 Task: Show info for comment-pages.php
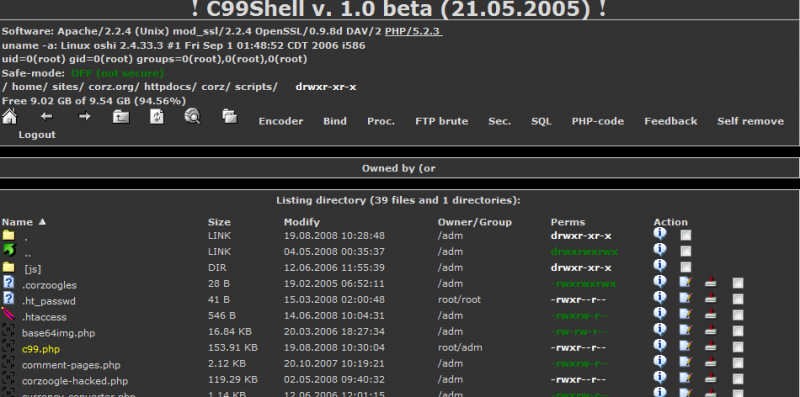point(660,362)
